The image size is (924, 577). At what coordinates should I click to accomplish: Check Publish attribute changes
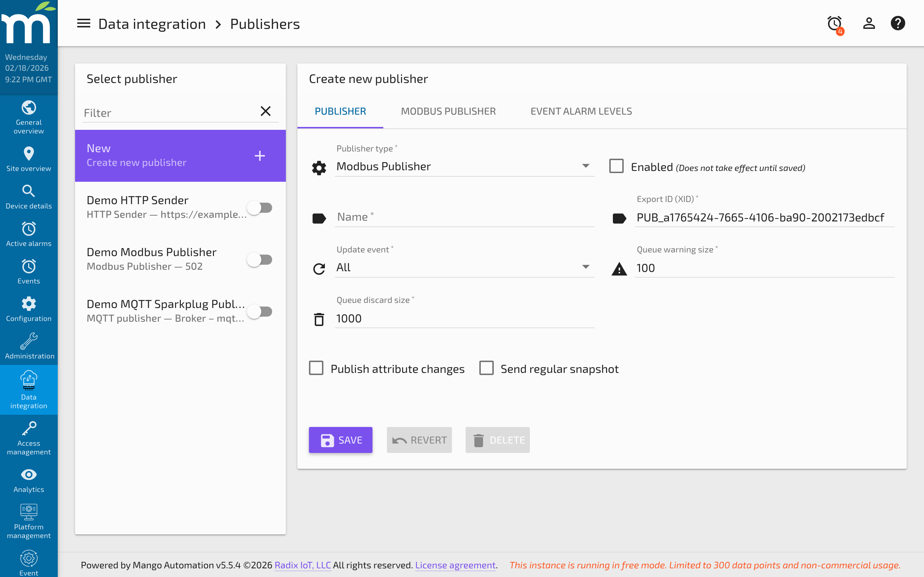(x=316, y=368)
